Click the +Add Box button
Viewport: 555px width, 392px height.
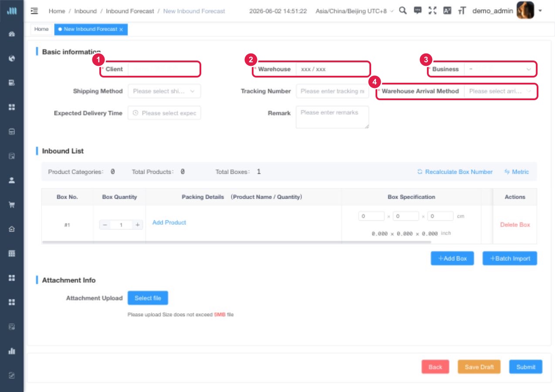tap(452, 258)
